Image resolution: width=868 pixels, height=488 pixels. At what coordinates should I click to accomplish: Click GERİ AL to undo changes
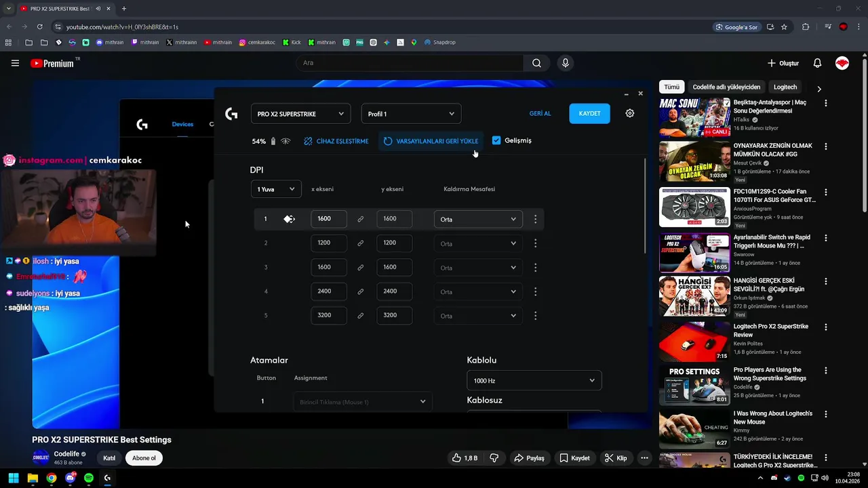pyautogui.click(x=540, y=114)
